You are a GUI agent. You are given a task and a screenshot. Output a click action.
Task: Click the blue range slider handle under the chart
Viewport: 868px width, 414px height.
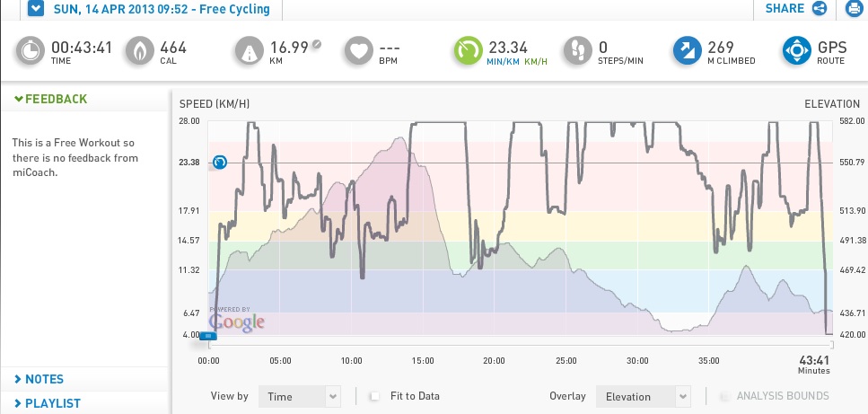click(208, 336)
